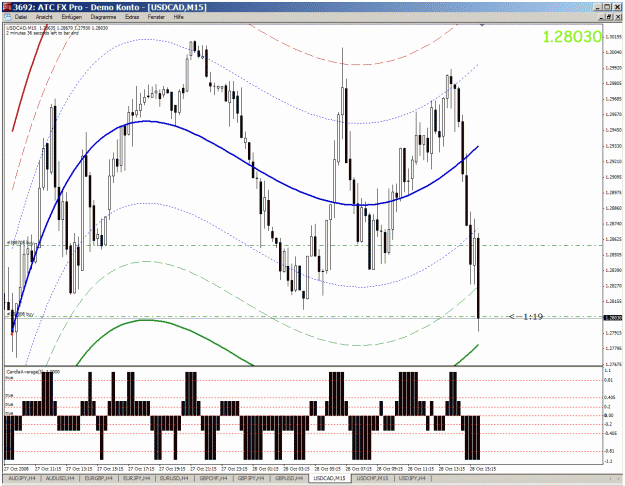The height and width of the screenshot is (486, 625).
Task: Click the 28 Oct 05:15 time label
Action: [327, 469]
